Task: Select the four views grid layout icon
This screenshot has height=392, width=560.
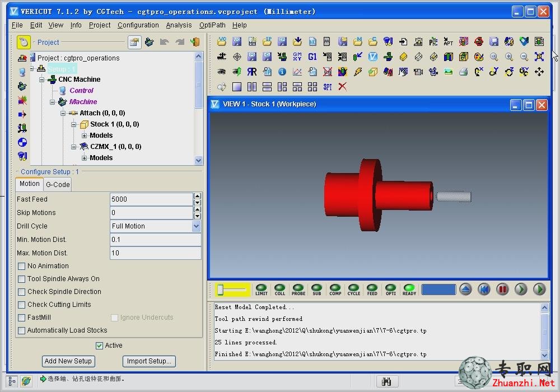Action: click(312, 87)
